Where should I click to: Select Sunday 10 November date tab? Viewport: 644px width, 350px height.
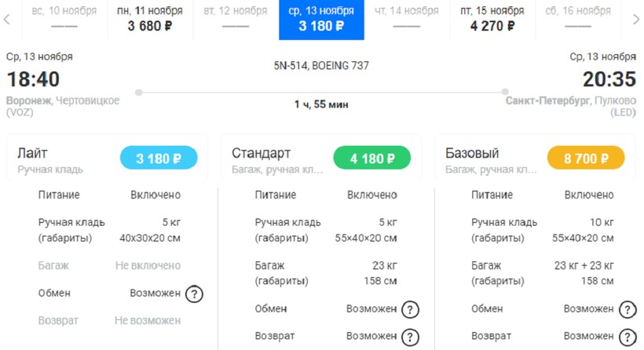coord(64,19)
